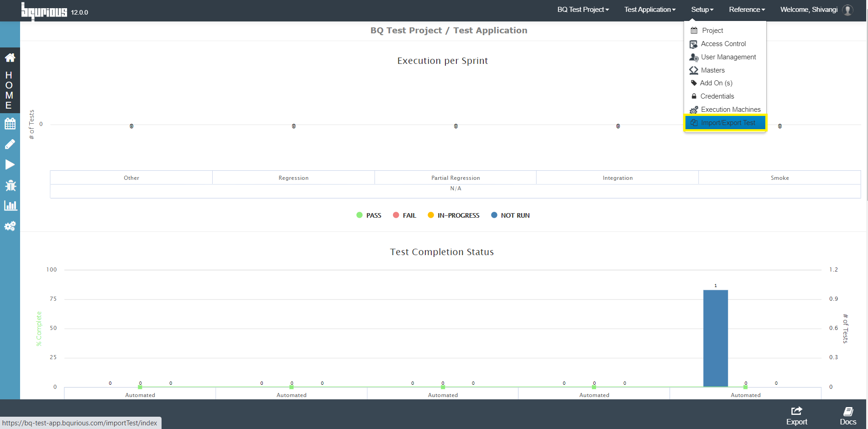The image size is (868, 429).
Task: Click the bqurious logo
Action: pyautogui.click(x=44, y=11)
